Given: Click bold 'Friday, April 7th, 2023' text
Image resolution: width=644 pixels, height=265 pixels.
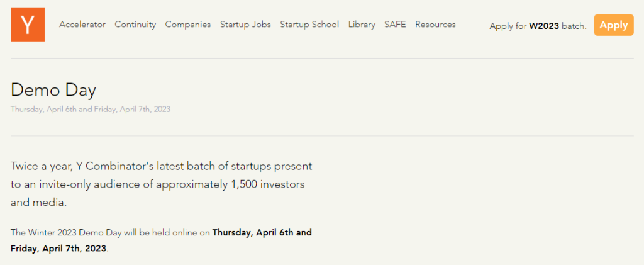Looking at the screenshot, I should 58,249.
